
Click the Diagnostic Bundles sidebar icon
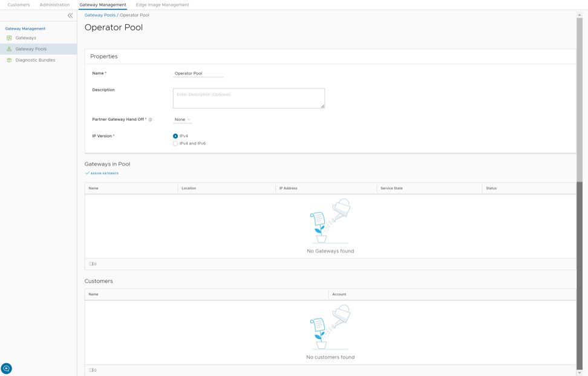[9, 60]
